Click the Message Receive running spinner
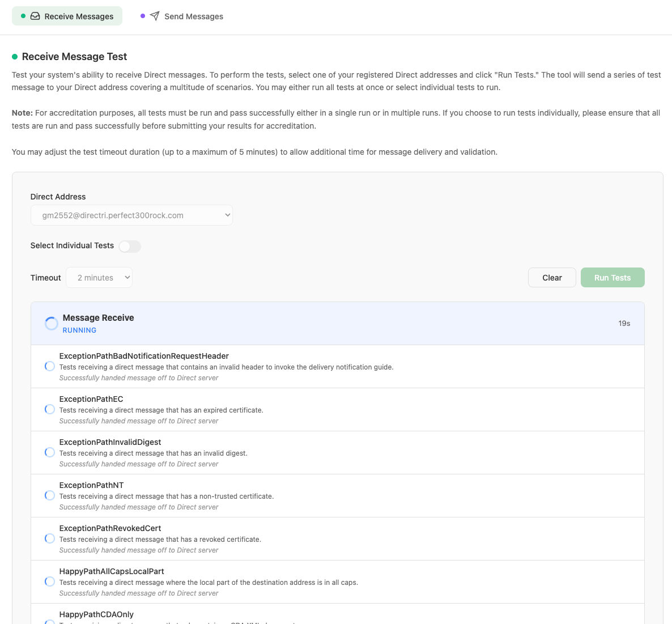 pyautogui.click(x=52, y=324)
